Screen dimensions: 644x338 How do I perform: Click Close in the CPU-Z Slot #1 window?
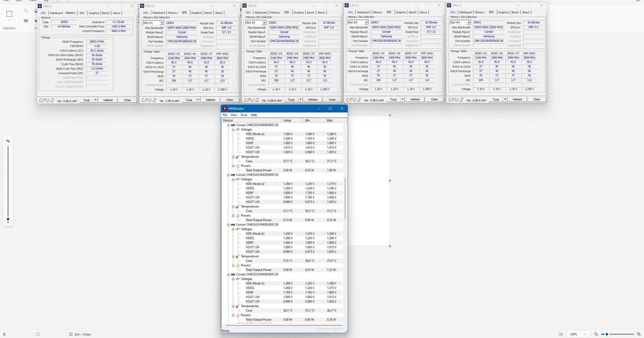(230, 100)
